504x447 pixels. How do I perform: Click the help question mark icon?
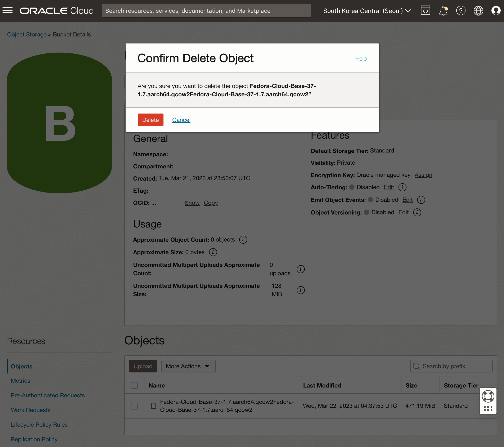pos(461,11)
